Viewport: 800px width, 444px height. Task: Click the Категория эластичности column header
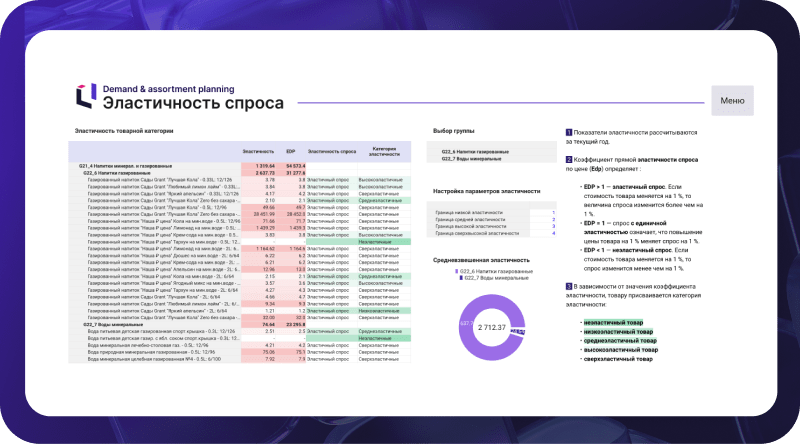click(x=384, y=152)
